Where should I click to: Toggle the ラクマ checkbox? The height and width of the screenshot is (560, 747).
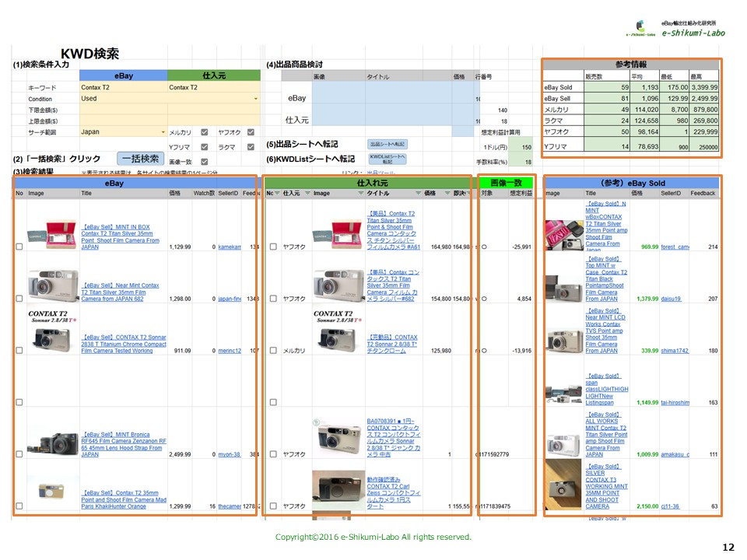[251, 147]
